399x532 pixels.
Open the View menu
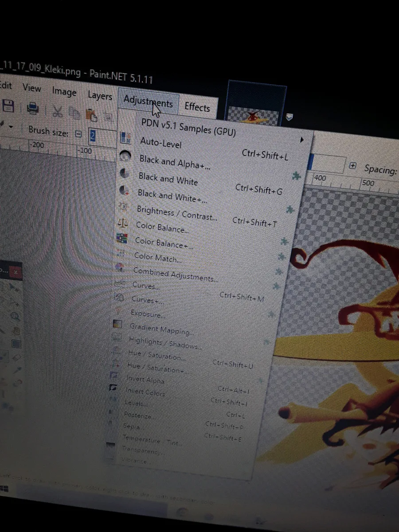[x=31, y=88]
